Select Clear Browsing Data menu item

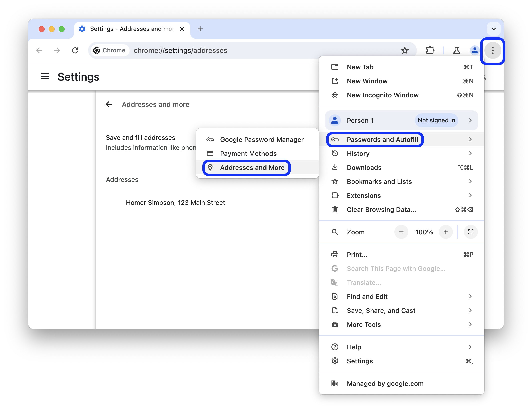[x=381, y=209]
